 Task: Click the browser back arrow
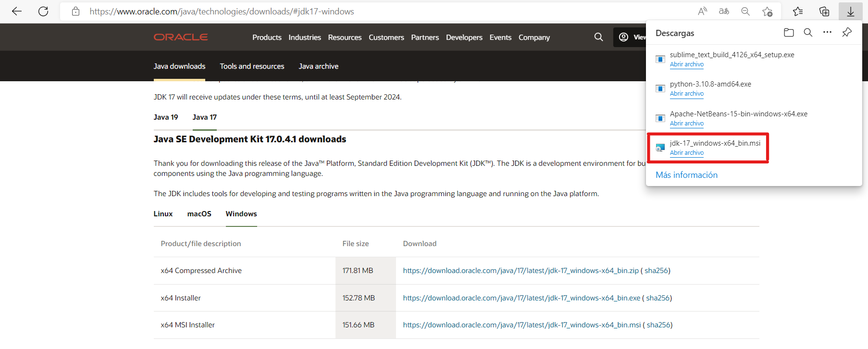pyautogui.click(x=17, y=11)
